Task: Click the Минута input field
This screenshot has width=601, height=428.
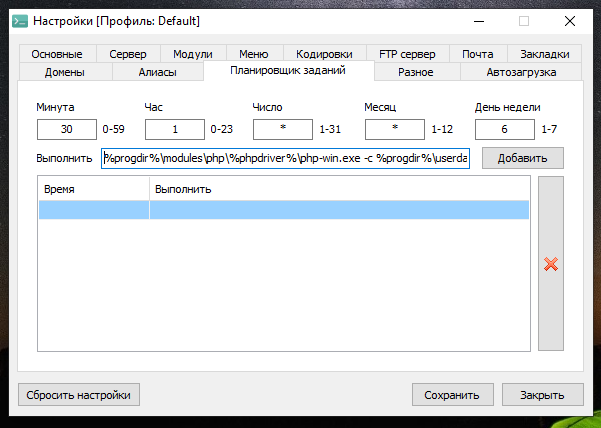Action: point(67,129)
